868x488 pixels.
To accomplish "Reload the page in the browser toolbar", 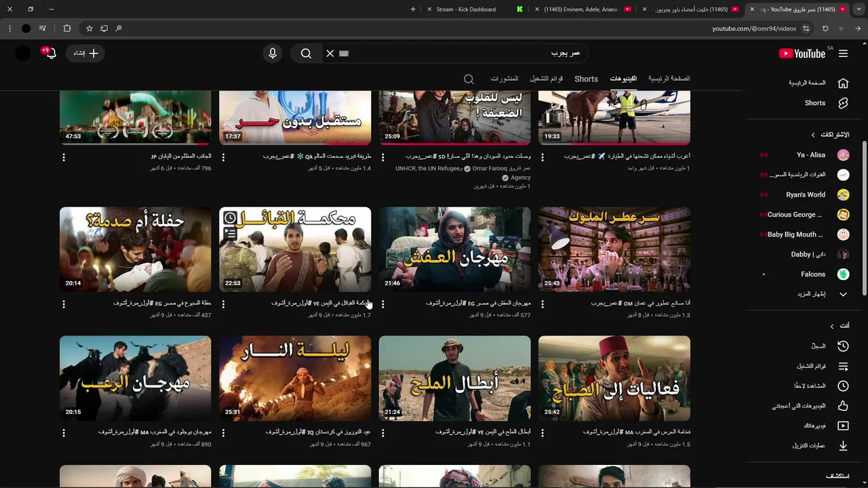I will (825, 28).
